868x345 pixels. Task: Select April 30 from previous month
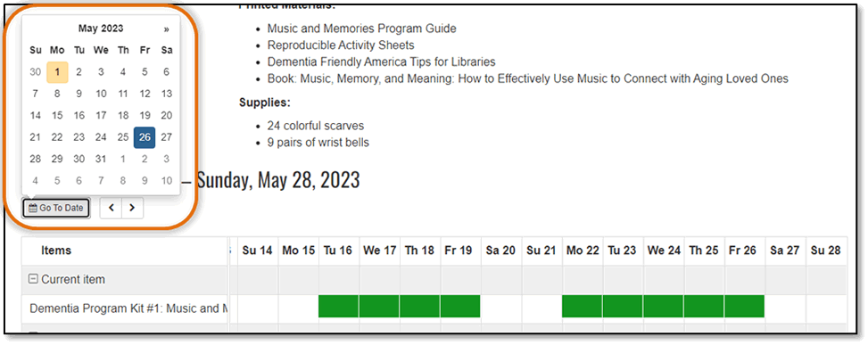click(36, 72)
